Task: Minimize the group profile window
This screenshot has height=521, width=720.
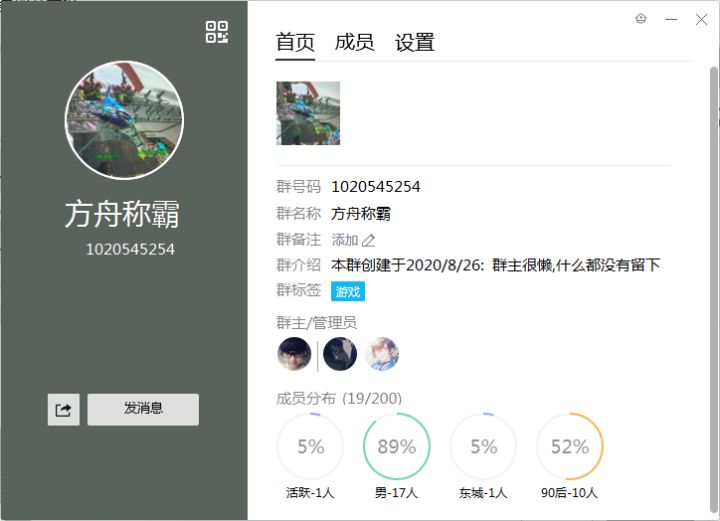Action: [x=671, y=19]
